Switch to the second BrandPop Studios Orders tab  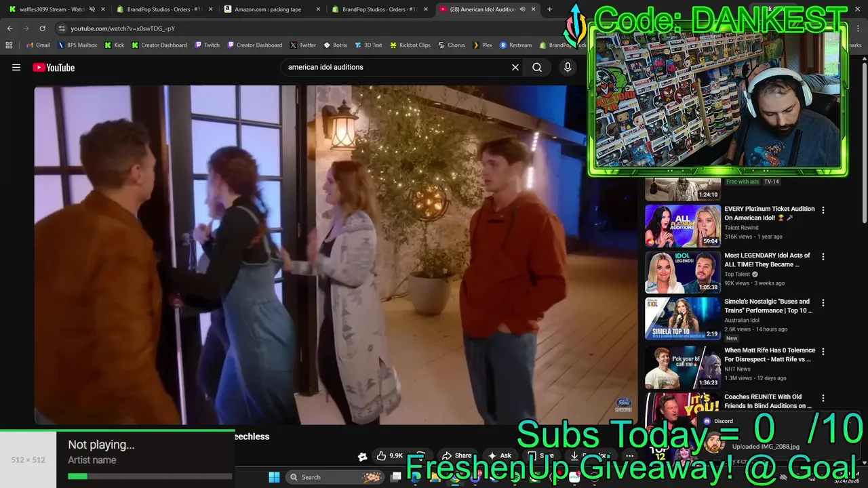pos(378,9)
